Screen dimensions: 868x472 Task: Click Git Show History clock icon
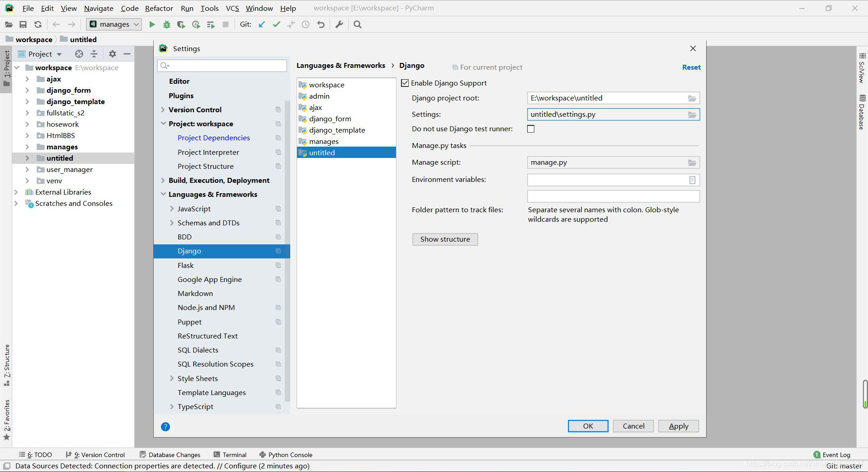[306, 24]
